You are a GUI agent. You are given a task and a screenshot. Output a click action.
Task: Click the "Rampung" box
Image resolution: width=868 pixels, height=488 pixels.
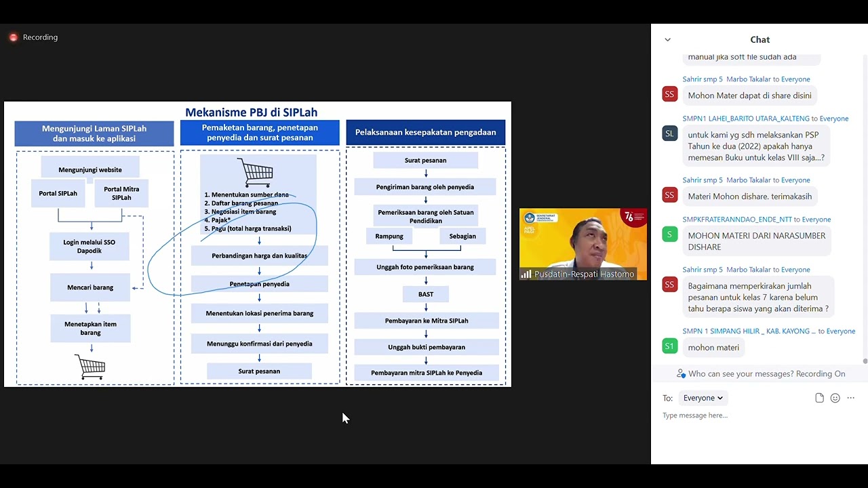pyautogui.click(x=389, y=236)
